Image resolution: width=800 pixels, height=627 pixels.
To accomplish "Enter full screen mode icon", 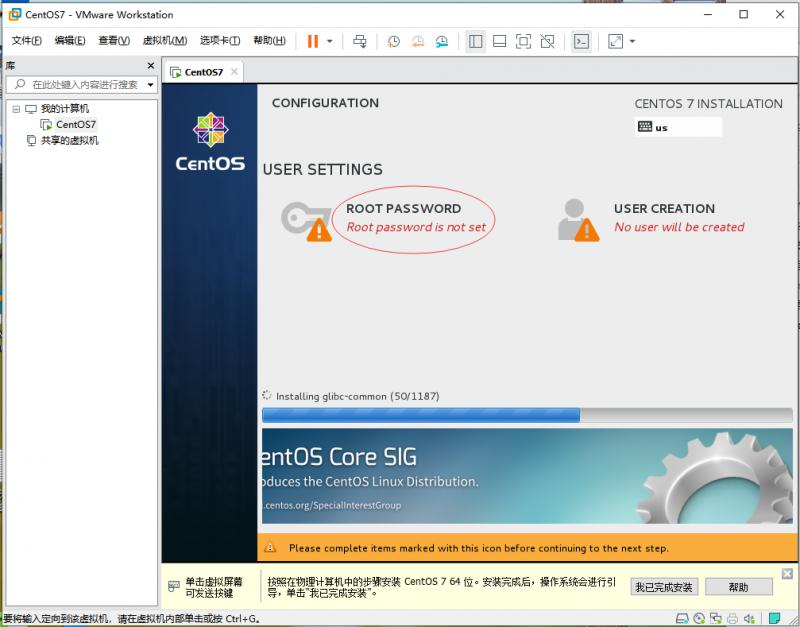I will pos(523,41).
